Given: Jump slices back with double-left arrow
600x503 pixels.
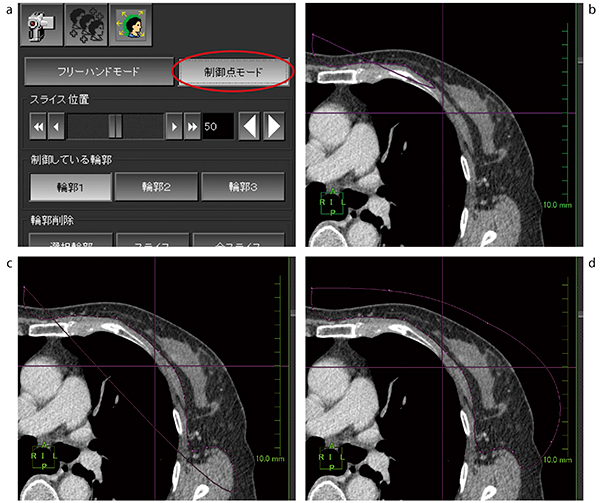Looking at the screenshot, I should coord(38,126).
